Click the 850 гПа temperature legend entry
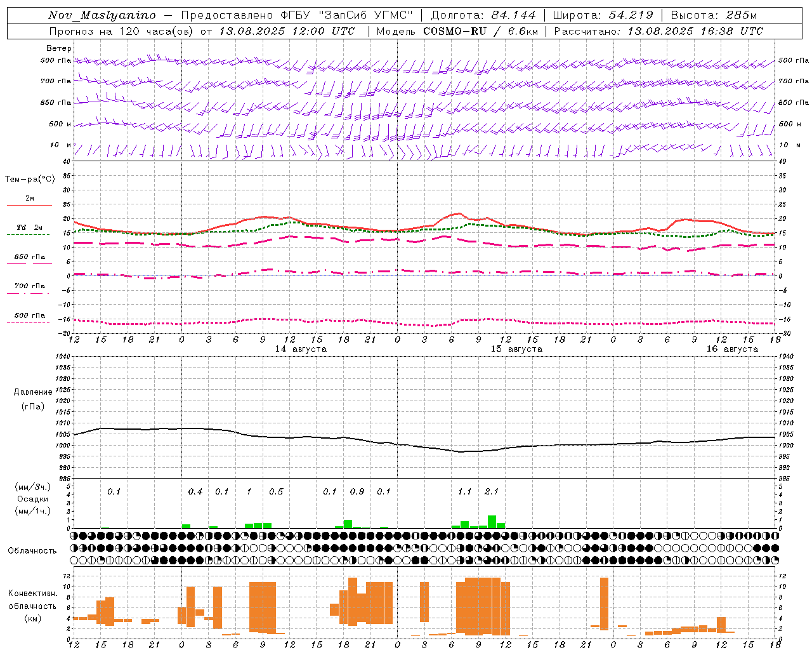The height and width of the screenshot is (650, 812). click(29, 257)
